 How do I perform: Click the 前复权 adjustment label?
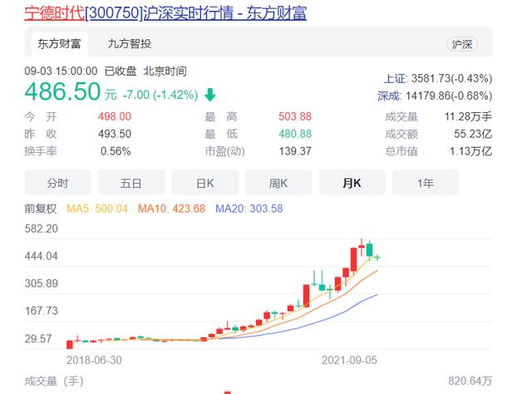[39, 208]
